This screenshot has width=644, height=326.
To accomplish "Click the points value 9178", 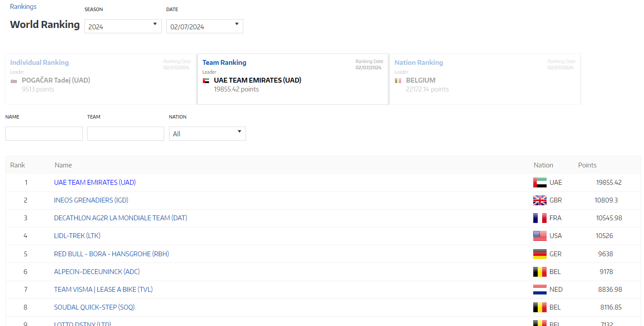I will point(606,272).
